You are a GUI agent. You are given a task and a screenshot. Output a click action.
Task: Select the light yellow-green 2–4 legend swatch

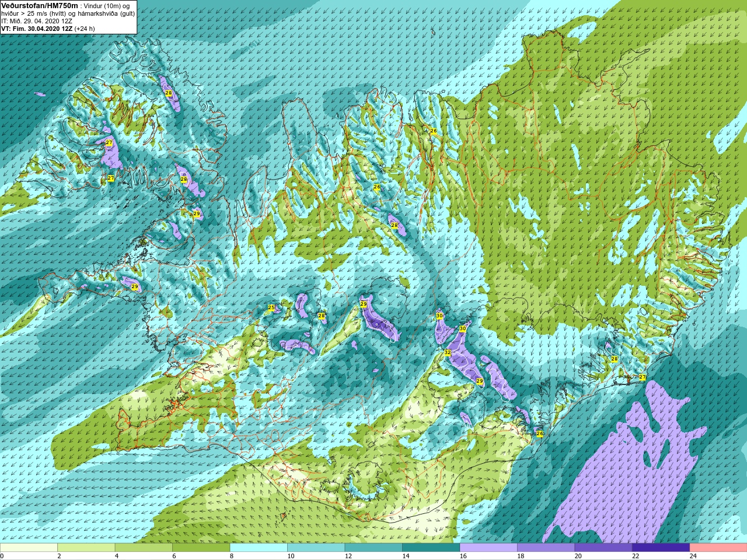click(x=86, y=548)
